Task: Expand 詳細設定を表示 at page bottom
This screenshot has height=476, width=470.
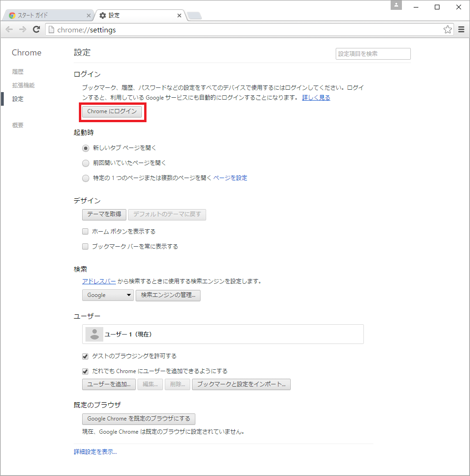Action: coord(94,452)
